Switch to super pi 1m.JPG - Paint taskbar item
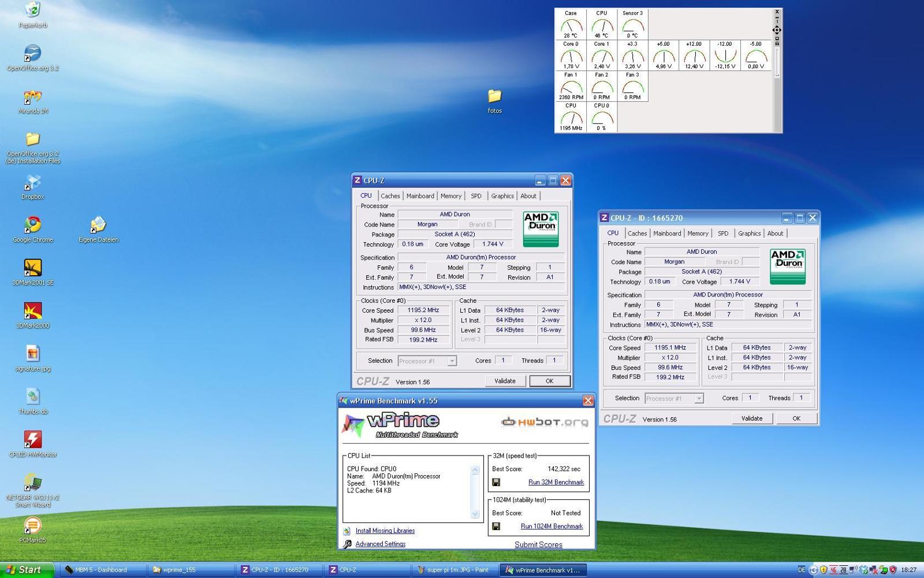 click(x=454, y=569)
